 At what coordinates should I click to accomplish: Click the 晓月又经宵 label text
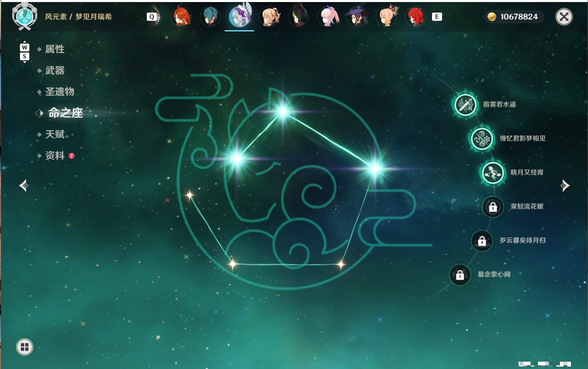pos(527,172)
